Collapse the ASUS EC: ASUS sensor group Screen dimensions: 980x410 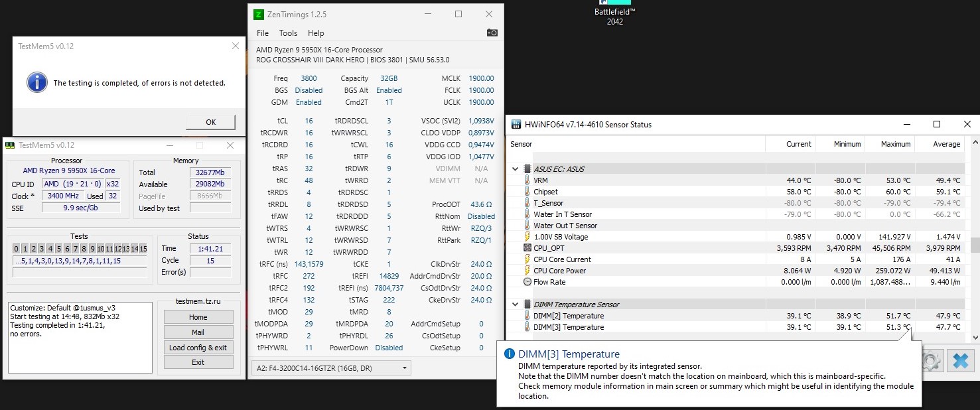[516, 169]
